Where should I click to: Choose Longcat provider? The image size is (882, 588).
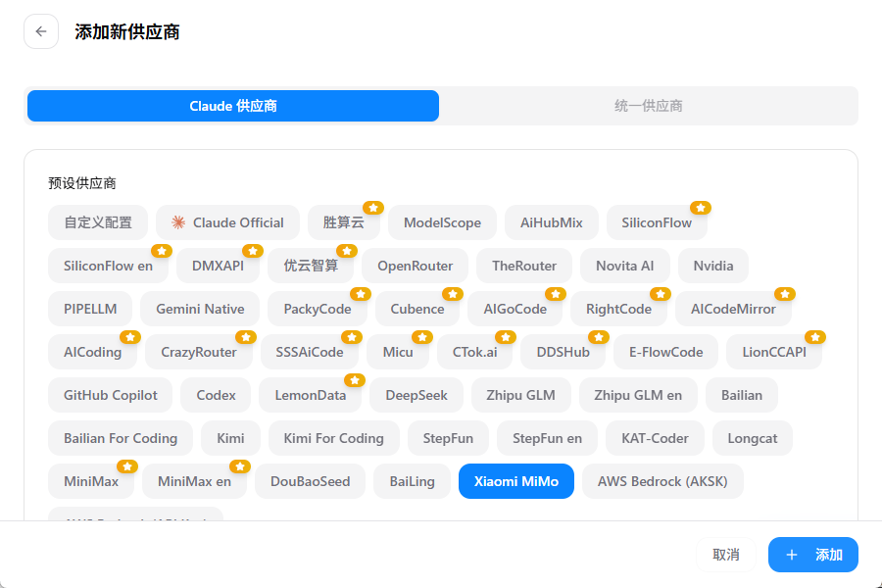click(753, 438)
